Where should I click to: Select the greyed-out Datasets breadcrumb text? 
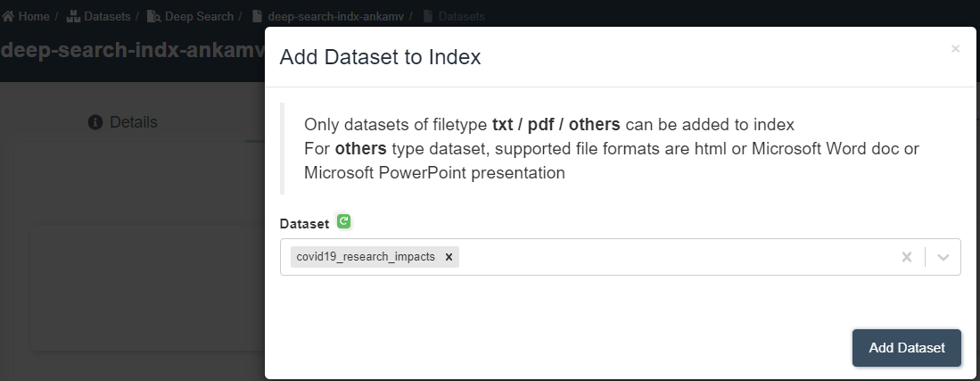pos(461,16)
